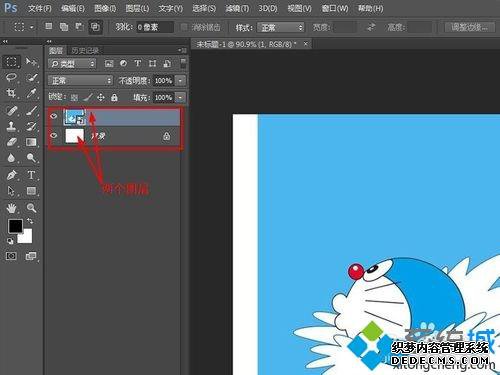Open the 样式 style dropdown

(x=281, y=27)
